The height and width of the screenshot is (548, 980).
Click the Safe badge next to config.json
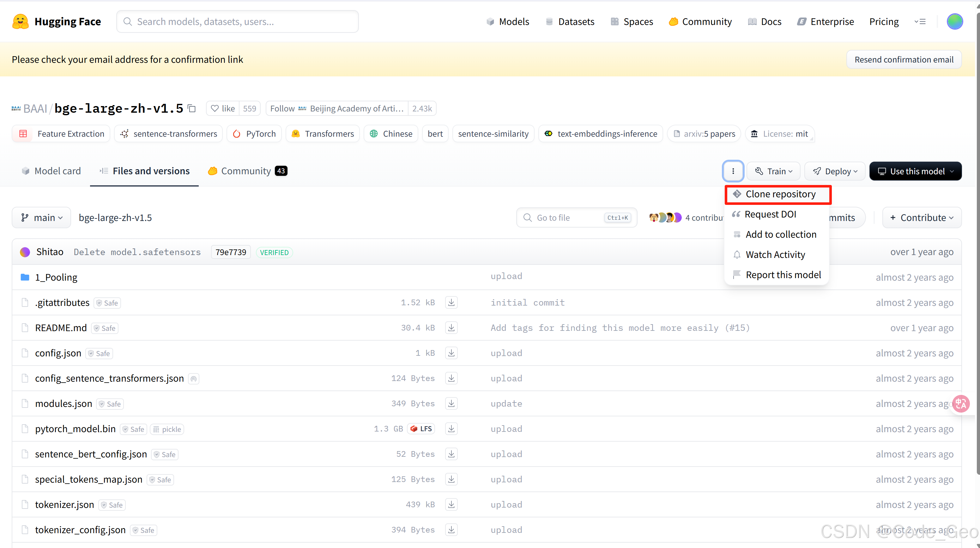(x=99, y=354)
